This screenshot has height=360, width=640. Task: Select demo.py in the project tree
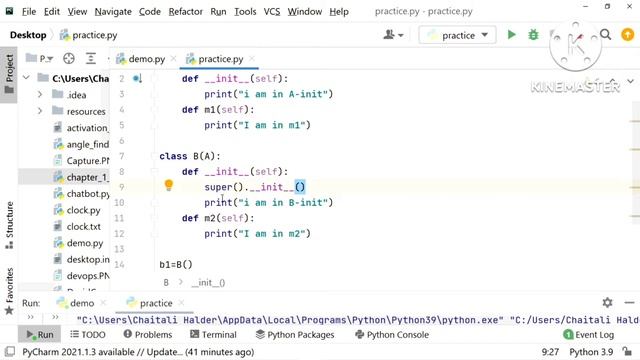[x=79, y=243]
